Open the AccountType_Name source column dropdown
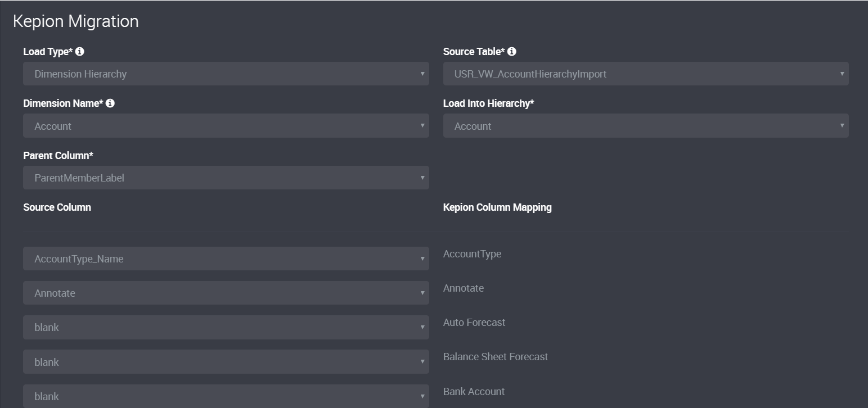Screen dimensions: 868x408 click(x=226, y=259)
